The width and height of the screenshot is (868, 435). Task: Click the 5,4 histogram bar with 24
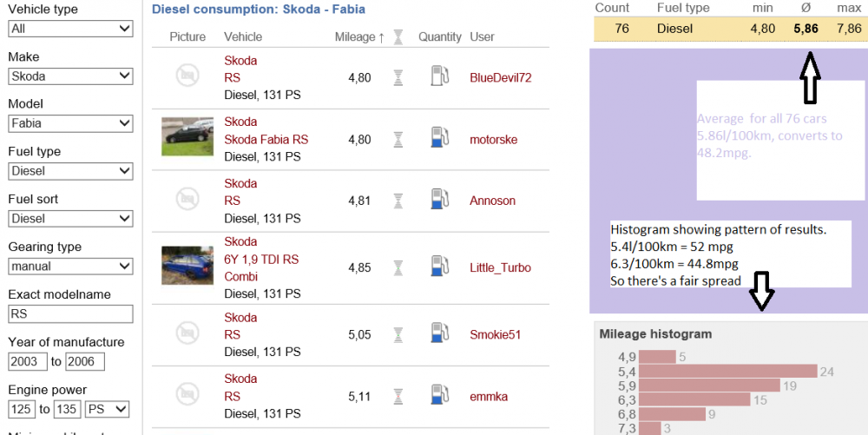[728, 372]
